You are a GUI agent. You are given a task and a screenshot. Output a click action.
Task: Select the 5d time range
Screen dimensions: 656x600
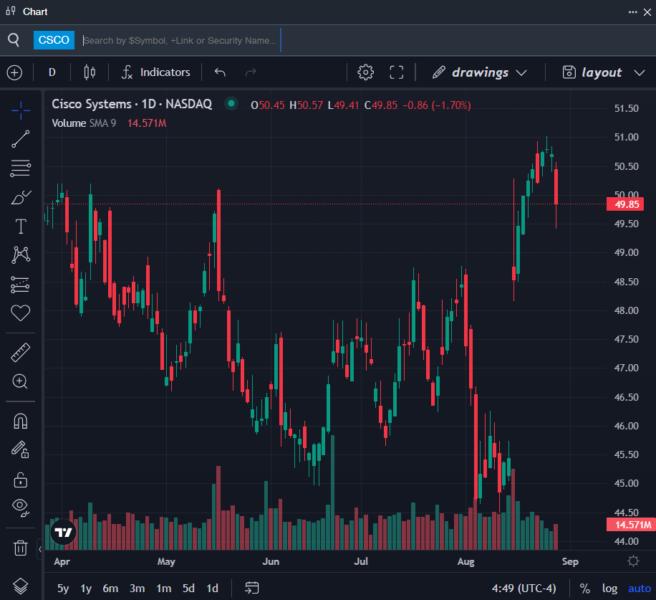tap(188, 588)
